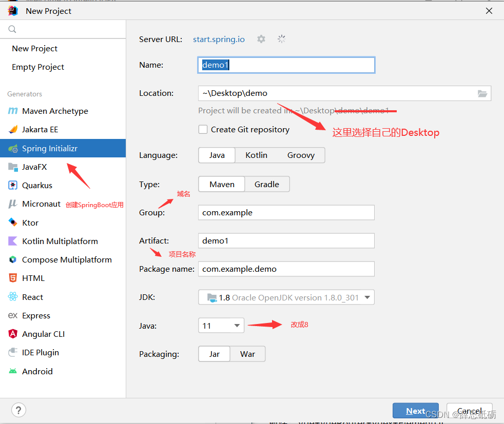Choose Jakarta EE generator
This screenshot has height=424, width=504.
40,130
